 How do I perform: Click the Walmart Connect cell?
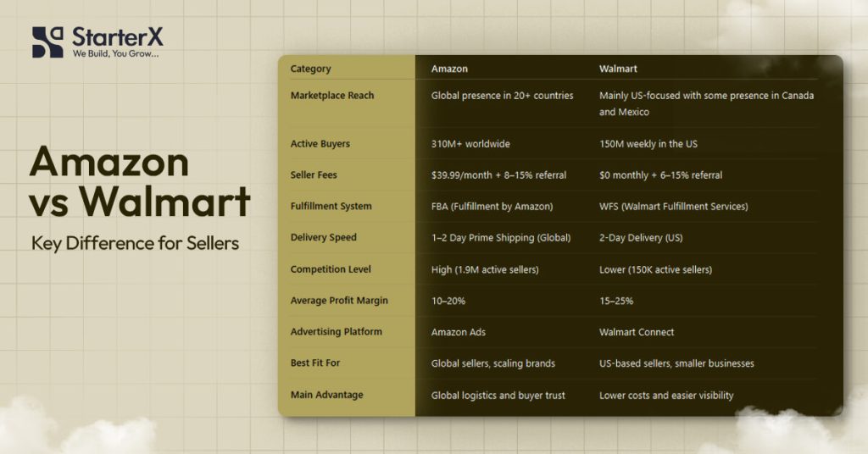point(637,332)
